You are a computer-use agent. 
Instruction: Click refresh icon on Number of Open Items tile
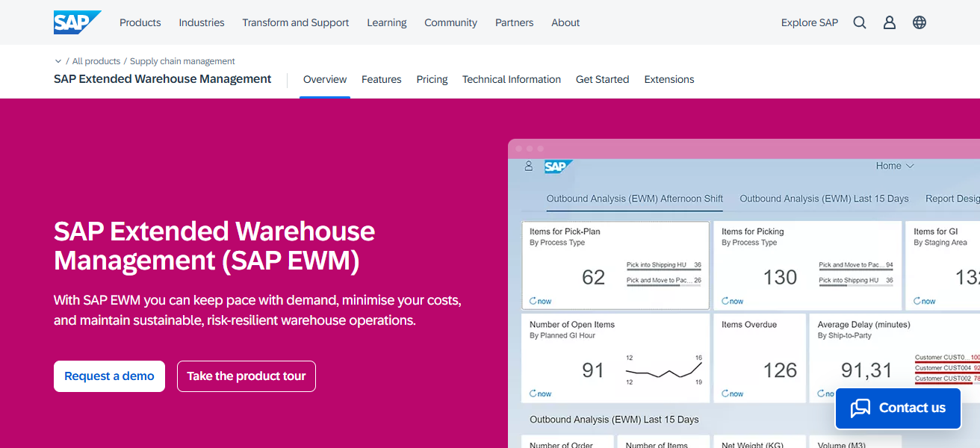(x=533, y=393)
